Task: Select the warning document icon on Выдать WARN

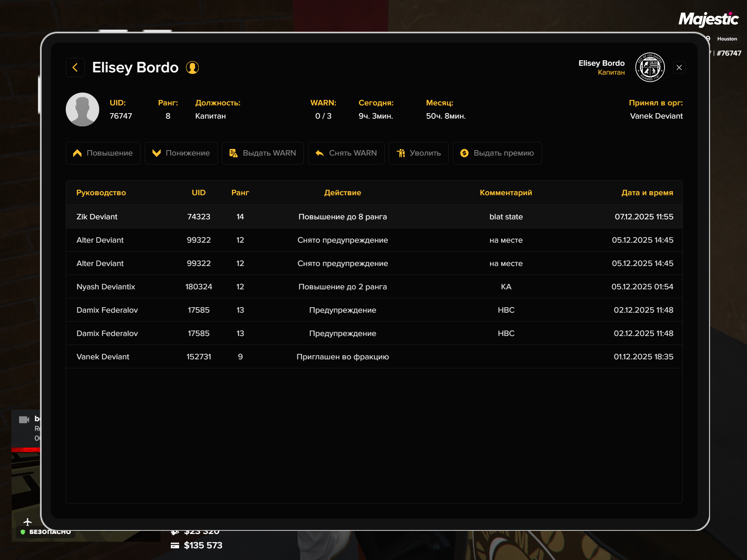Action: (233, 153)
